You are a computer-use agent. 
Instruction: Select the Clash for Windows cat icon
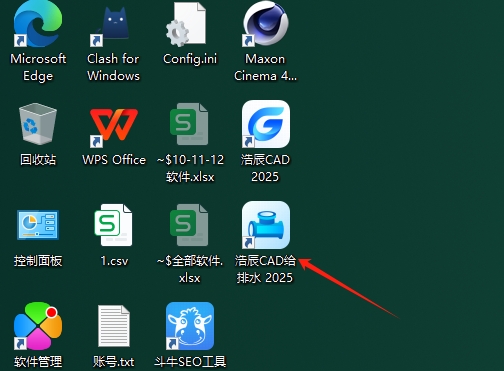point(113,25)
